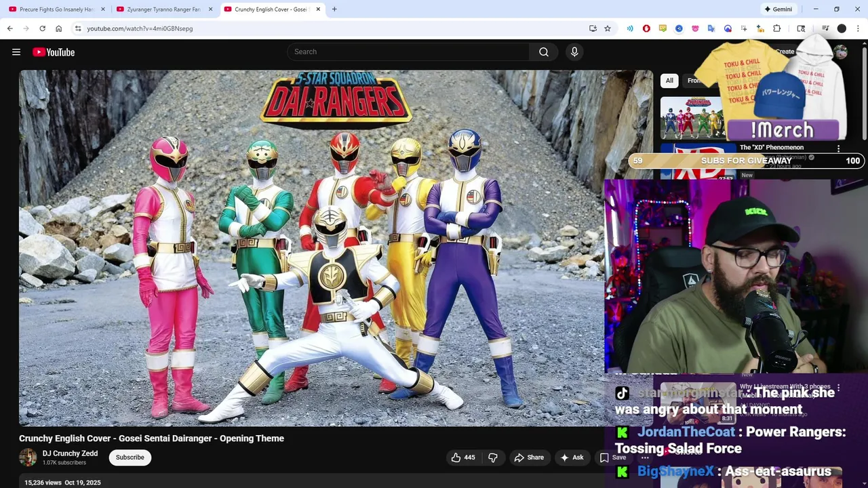
Task: Open the account avatar on YouTube
Action: (x=841, y=52)
